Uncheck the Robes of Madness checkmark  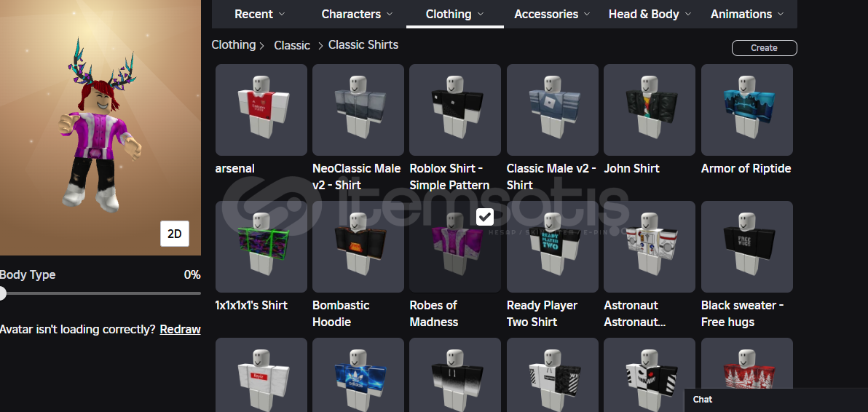(x=485, y=218)
